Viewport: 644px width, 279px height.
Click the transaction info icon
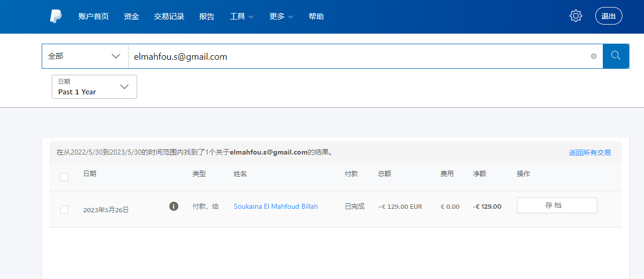click(x=174, y=206)
